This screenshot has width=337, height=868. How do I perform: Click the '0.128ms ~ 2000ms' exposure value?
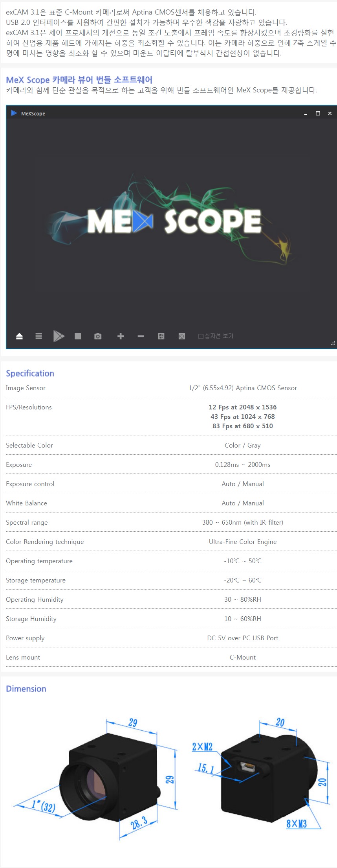(x=243, y=464)
